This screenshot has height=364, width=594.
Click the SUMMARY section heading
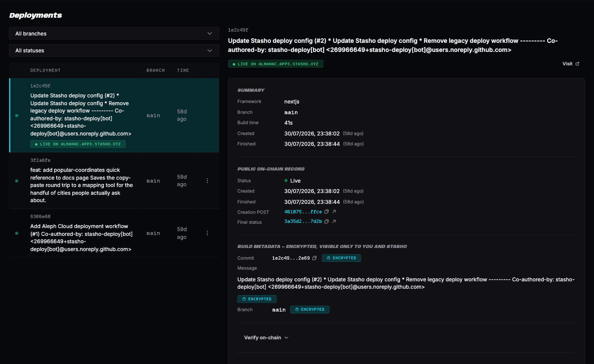(x=251, y=90)
